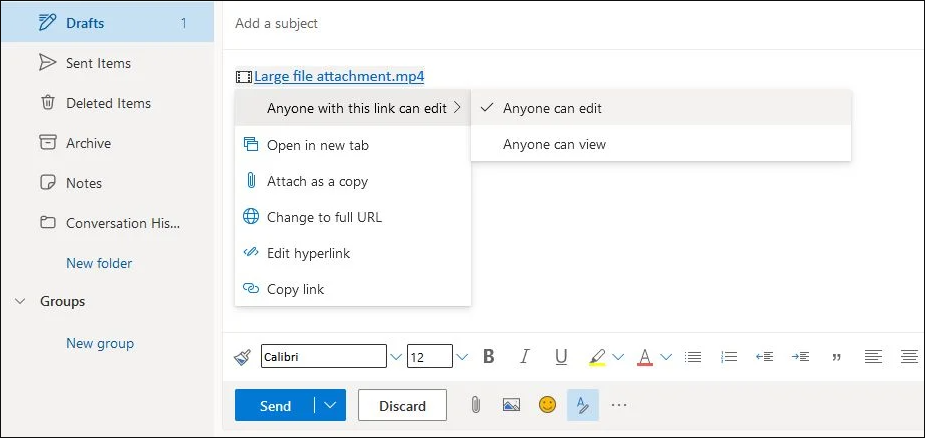Apply the red font color
Image resolution: width=925 pixels, height=438 pixels.
click(645, 357)
